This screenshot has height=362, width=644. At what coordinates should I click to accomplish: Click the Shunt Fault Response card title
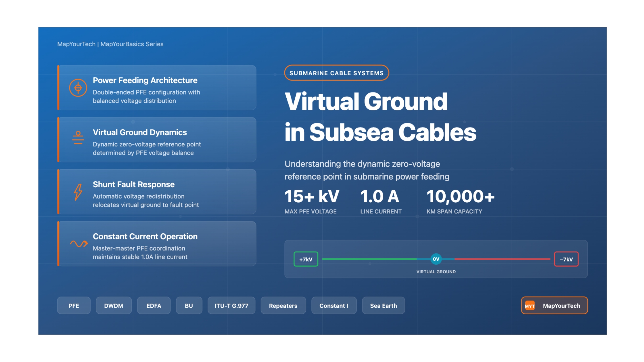pos(134,184)
